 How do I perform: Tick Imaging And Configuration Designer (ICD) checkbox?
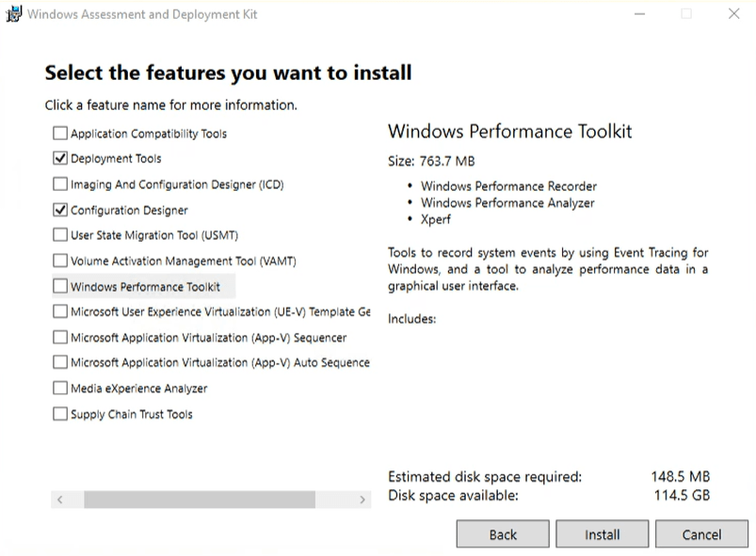[60, 184]
